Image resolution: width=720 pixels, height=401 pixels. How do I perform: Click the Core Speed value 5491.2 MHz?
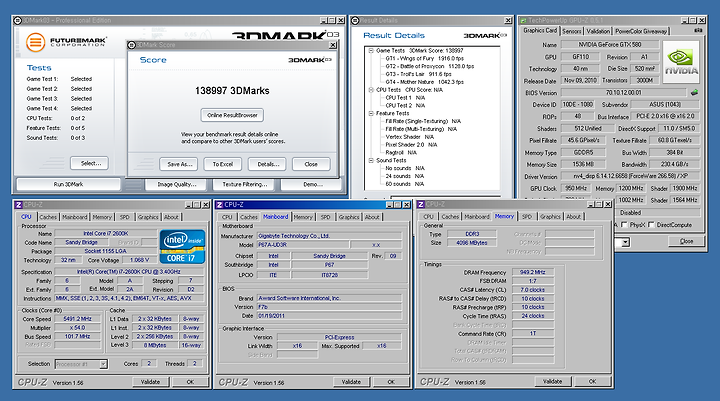[x=78, y=319]
